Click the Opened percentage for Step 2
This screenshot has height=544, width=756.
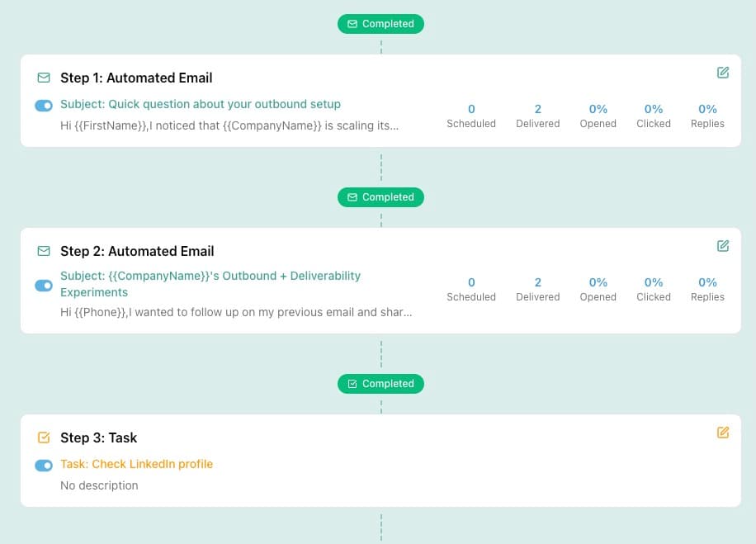(x=598, y=289)
